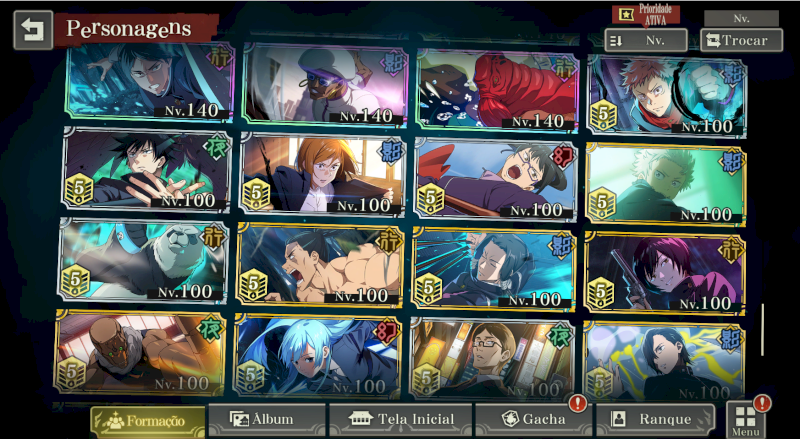Open the Ranque section
The width and height of the screenshot is (800, 439).
[655, 420]
